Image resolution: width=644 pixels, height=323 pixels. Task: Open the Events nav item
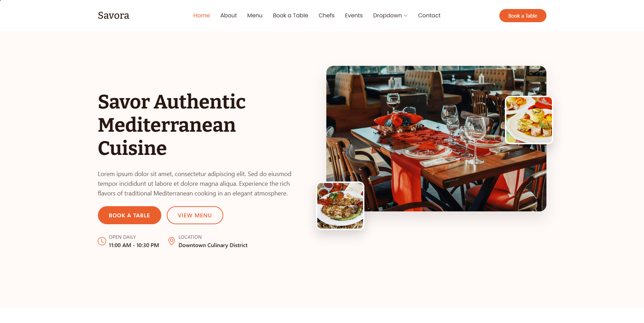point(354,15)
